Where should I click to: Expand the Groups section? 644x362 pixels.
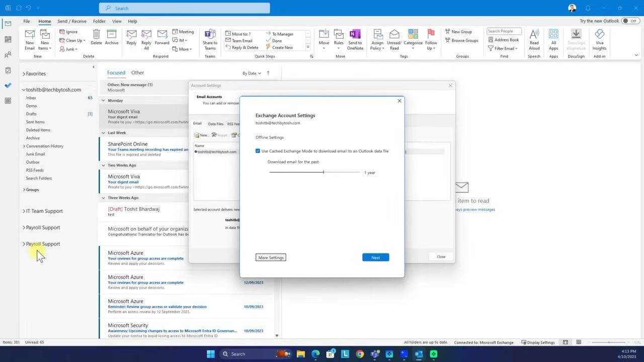(24, 190)
